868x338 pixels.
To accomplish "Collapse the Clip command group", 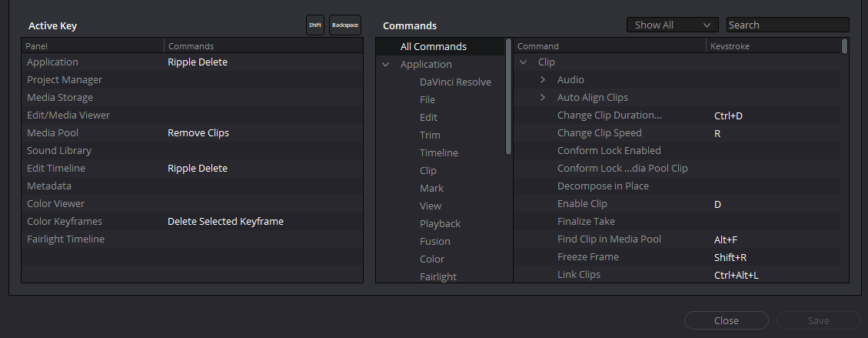I will point(523,62).
